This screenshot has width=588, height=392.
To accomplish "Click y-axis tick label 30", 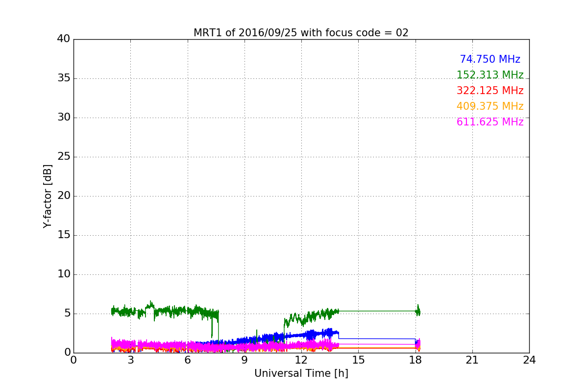I will coord(64,118).
